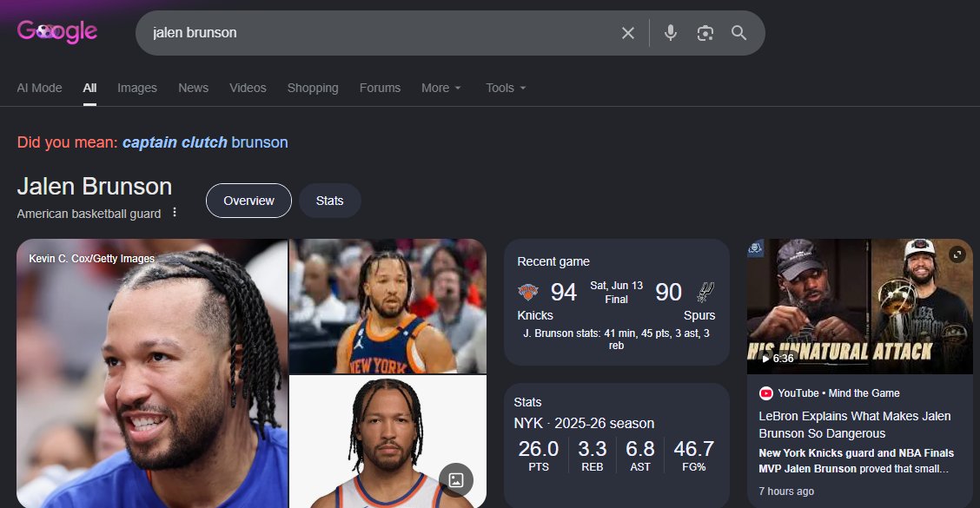Switch to AI Mode tab
The image size is (980, 508).
(39, 88)
